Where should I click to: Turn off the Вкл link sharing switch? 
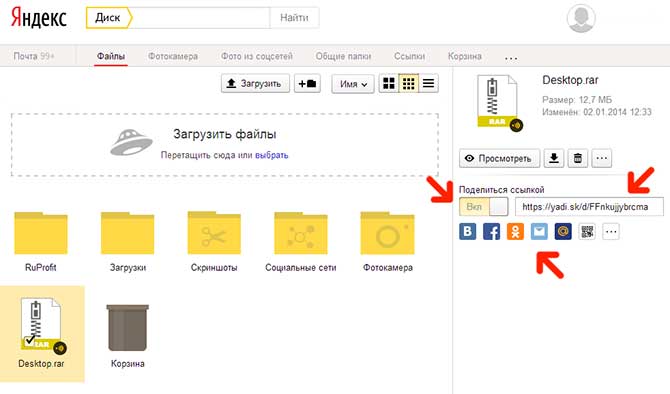pyautogui.click(x=484, y=207)
